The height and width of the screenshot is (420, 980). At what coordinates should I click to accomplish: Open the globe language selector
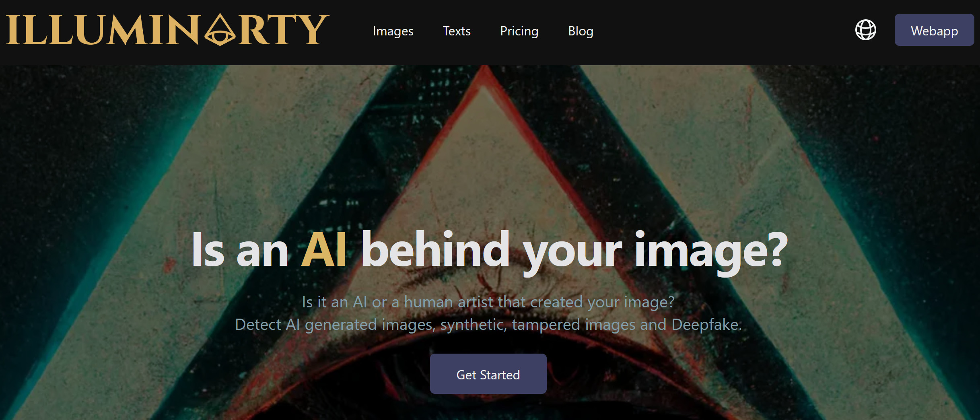coord(865,30)
